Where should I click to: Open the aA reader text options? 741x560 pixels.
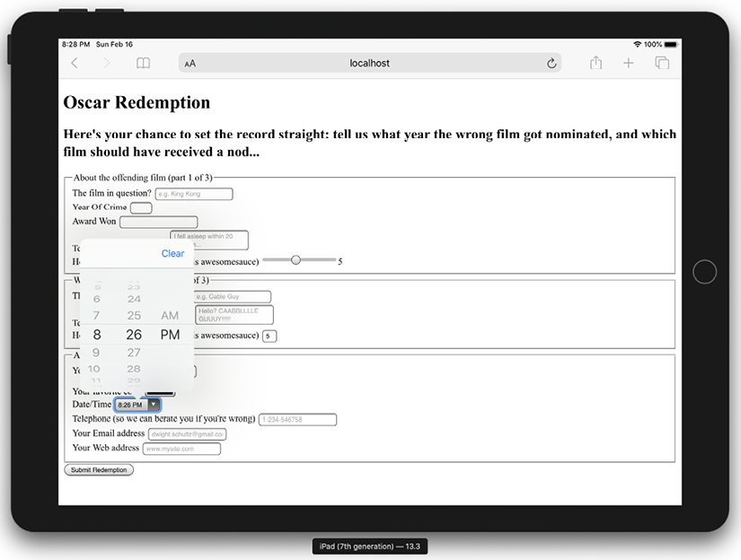tap(190, 64)
